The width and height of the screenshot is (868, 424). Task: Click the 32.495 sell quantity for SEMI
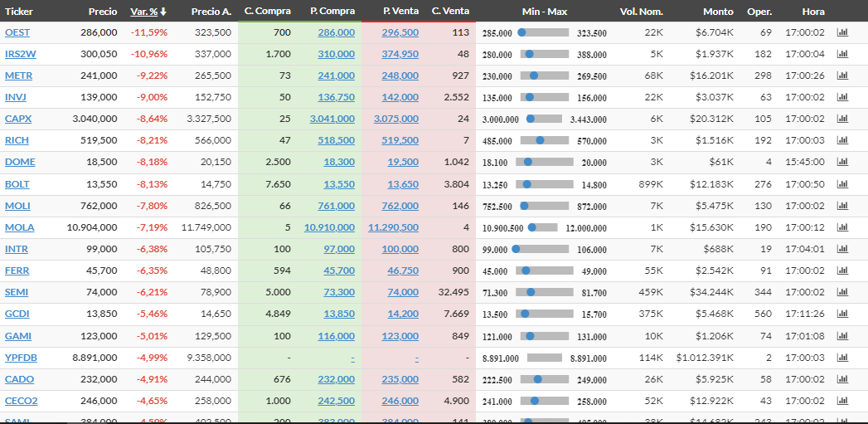click(x=453, y=293)
